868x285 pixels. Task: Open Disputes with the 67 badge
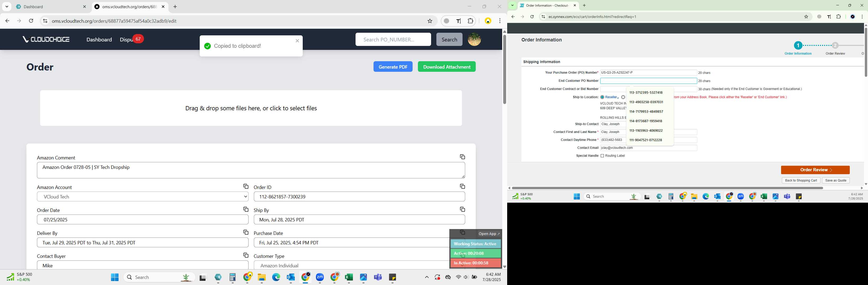tap(131, 39)
